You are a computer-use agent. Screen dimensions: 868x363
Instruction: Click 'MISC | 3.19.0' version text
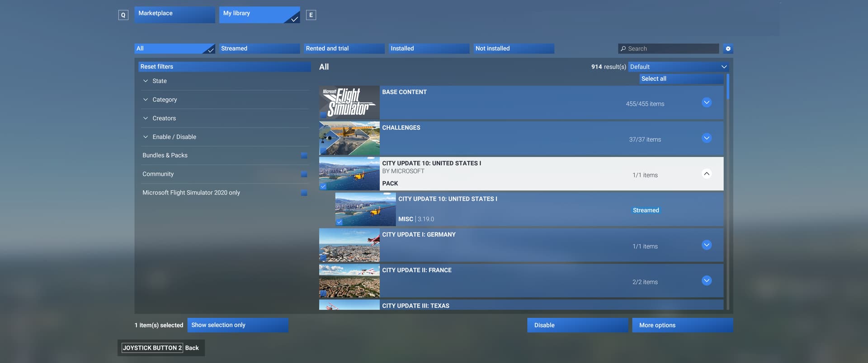tap(416, 219)
